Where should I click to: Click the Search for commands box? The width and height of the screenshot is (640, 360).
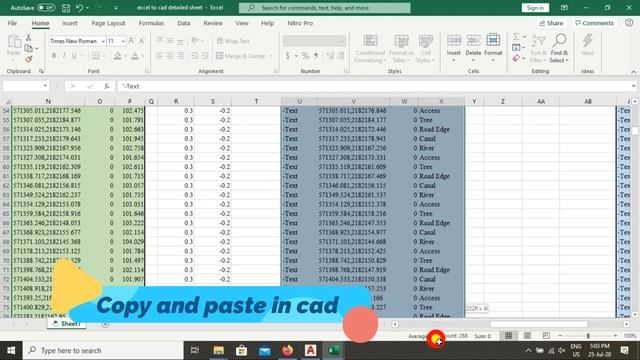pos(324,8)
